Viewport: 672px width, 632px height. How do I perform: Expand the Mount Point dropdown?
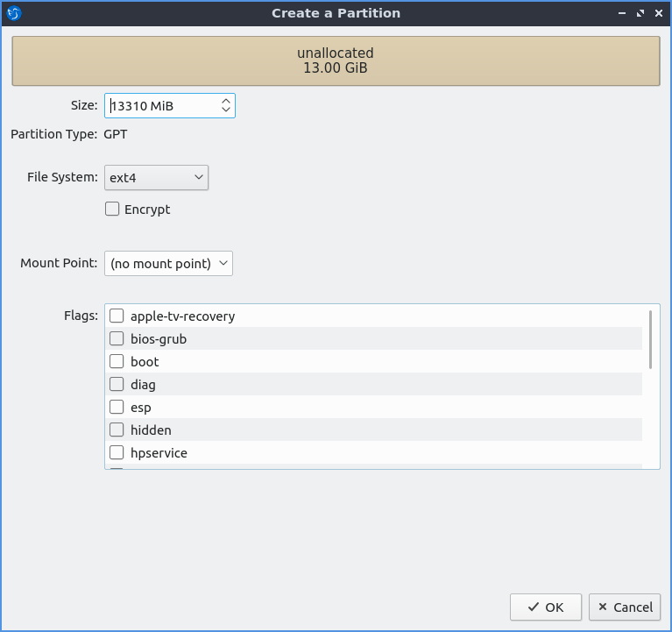tap(168, 263)
